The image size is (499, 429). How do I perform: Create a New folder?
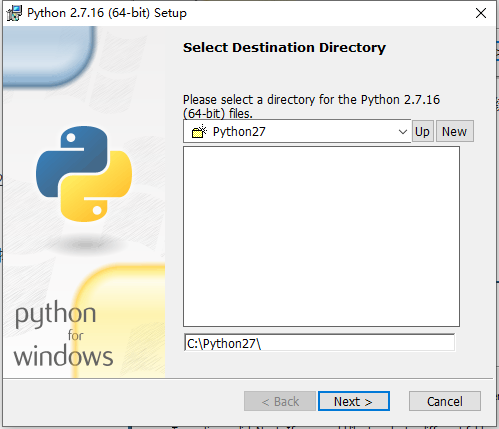pos(455,131)
